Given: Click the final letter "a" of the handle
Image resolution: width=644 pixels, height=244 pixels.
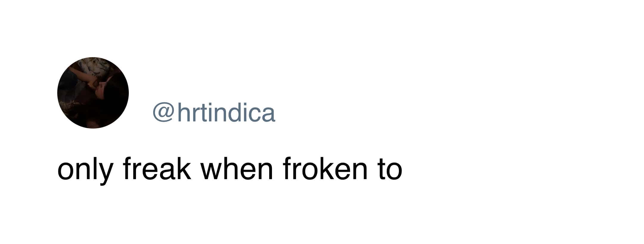Looking at the screenshot, I should [x=268, y=114].
